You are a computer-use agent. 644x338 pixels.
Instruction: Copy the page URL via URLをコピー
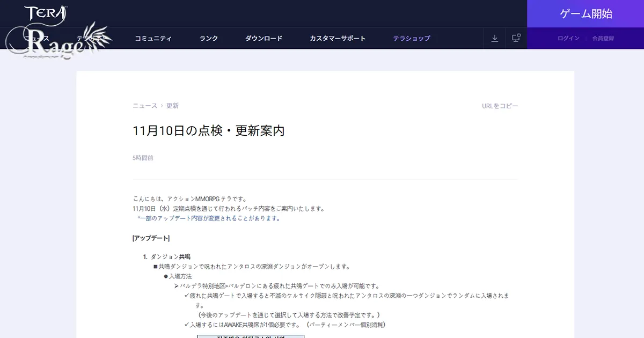(500, 106)
